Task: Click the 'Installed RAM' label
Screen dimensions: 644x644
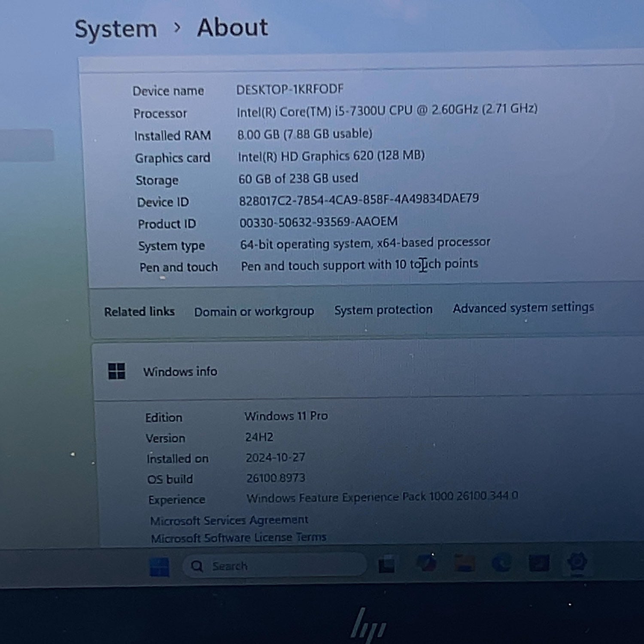Action: (x=173, y=136)
